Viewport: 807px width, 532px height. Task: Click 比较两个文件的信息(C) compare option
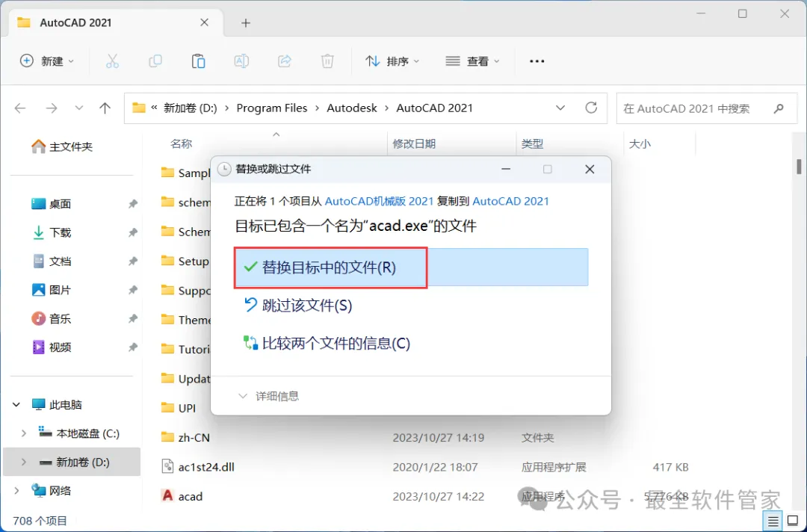tap(327, 343)
